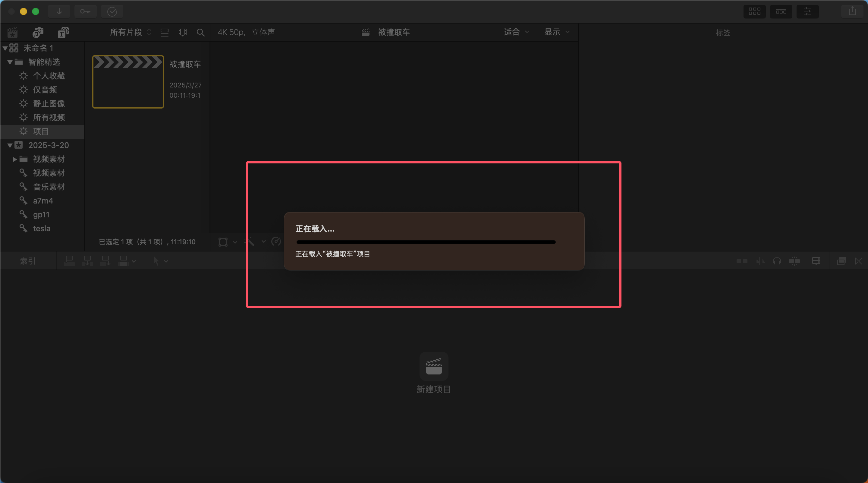Collapse the 2025-3-20 event disclosure triangle
The height and width of the screenshot is (483, 868).
(x=10, y=145)
